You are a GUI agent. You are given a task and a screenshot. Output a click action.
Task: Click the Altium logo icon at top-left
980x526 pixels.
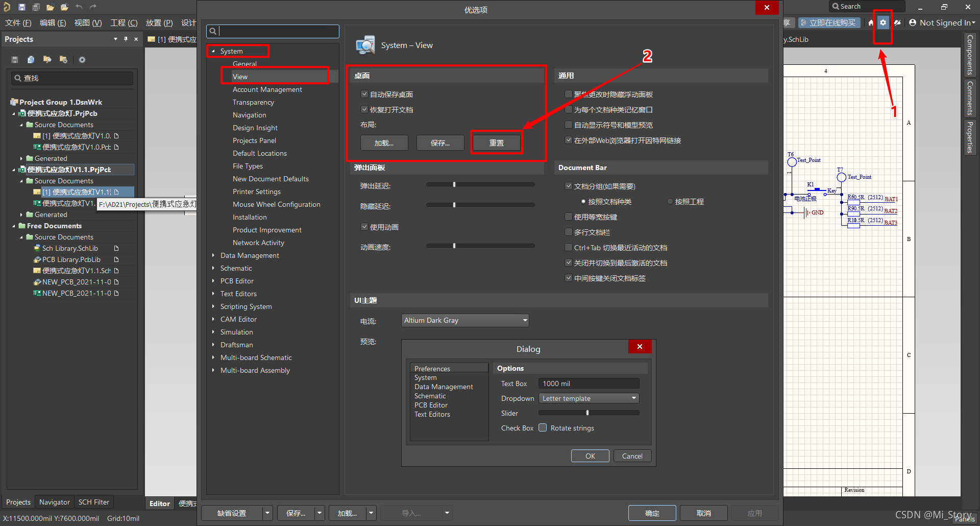click(x=7, y=7)
